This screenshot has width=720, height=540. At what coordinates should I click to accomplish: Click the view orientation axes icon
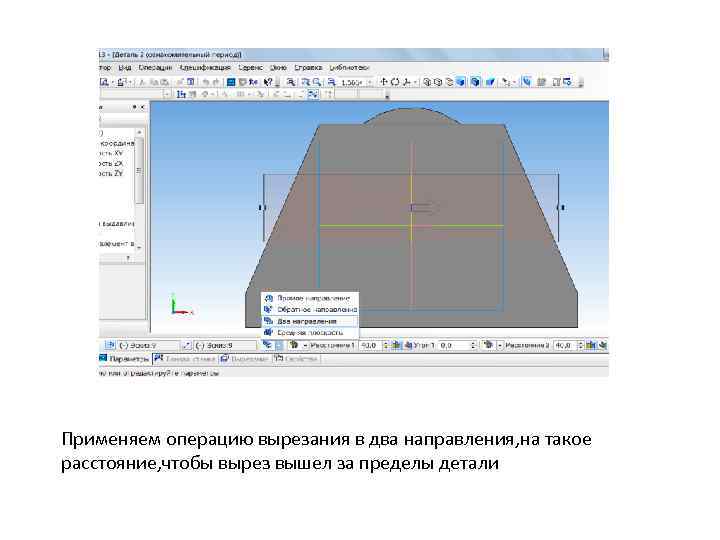point(406,82)
